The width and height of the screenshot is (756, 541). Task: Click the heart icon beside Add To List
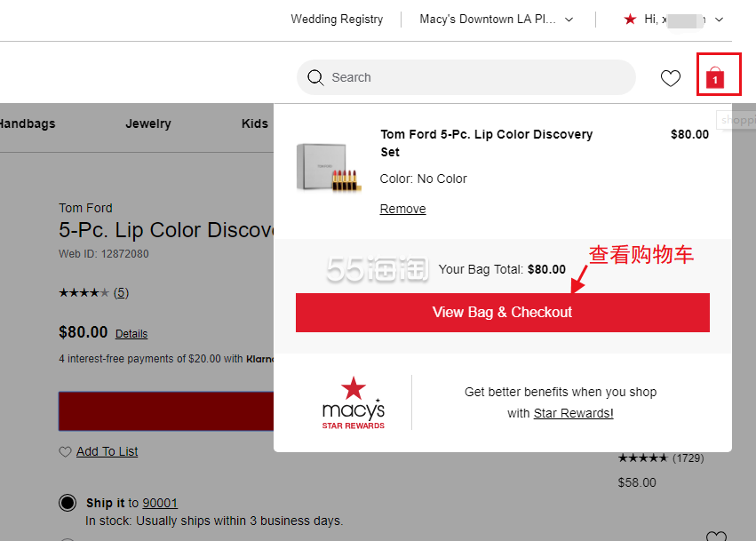(x=65, y=452)
